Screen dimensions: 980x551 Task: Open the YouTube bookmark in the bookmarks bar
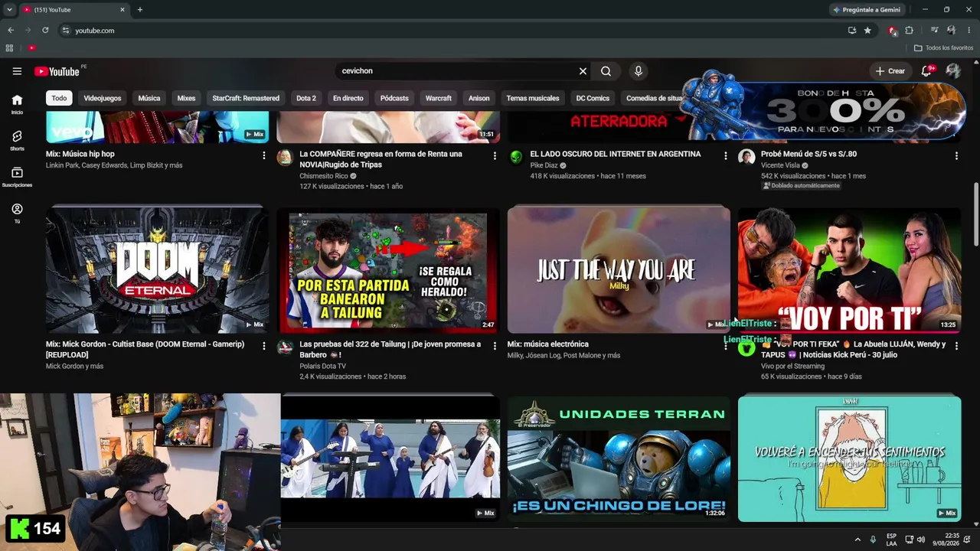31,47
